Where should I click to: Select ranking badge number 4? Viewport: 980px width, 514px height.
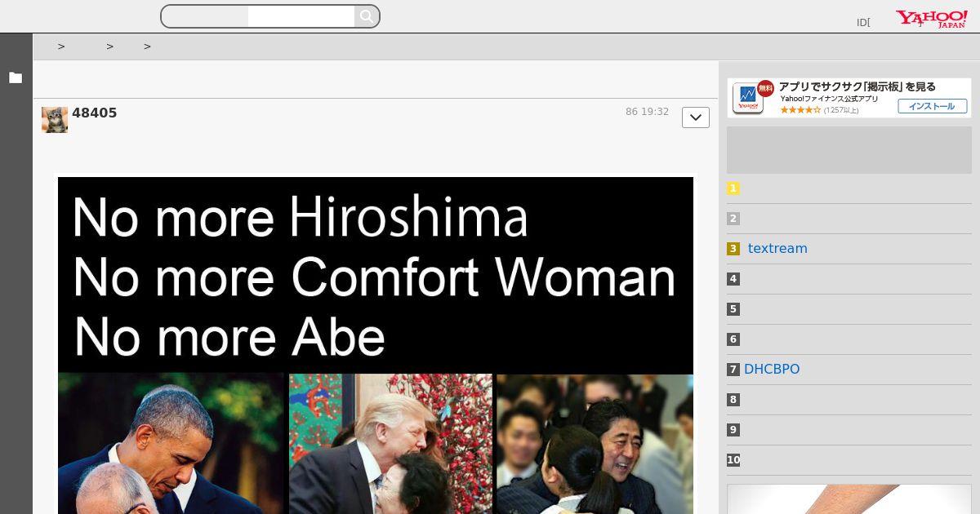tap(733, 279)
